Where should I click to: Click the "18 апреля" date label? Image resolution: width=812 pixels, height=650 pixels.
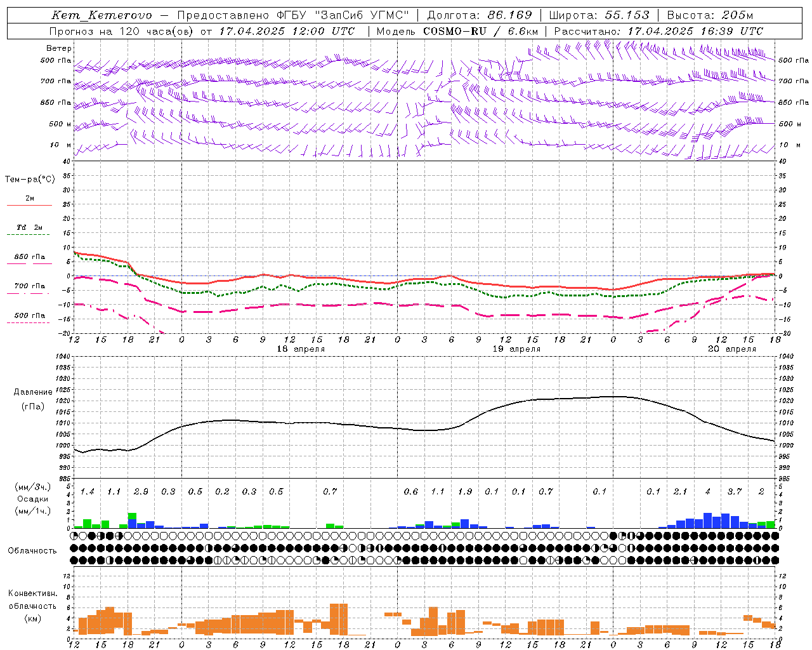click(301, 349)
